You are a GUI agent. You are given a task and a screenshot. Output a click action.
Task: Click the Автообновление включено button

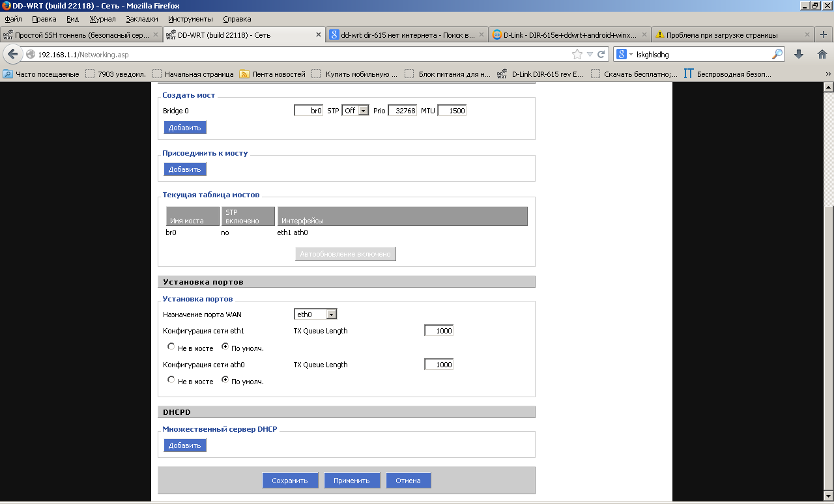click(345, 254)
